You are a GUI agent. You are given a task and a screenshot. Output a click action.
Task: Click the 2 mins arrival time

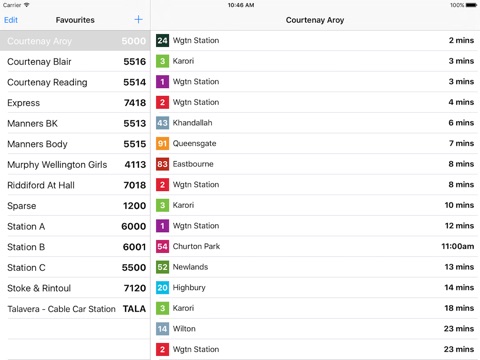(461, 41)
